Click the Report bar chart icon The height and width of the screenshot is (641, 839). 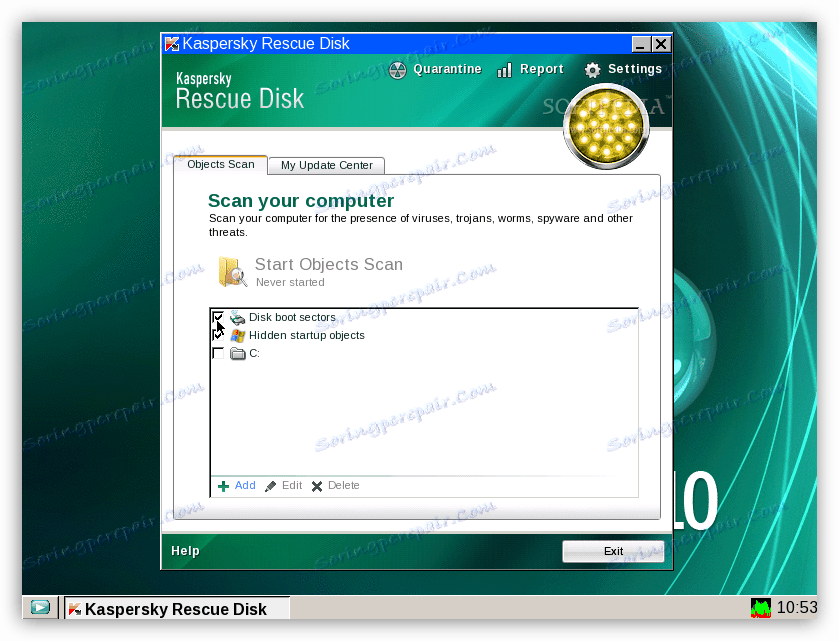(505, 70)
